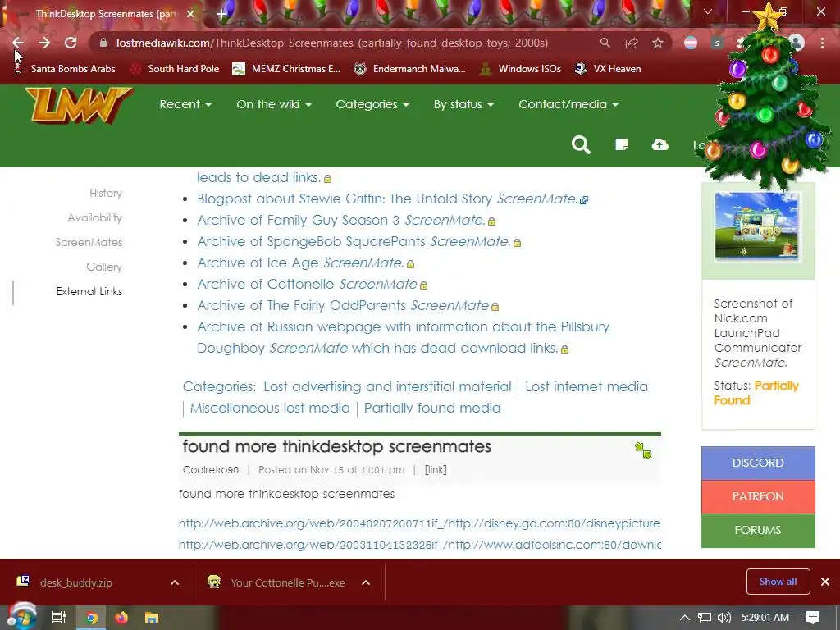The width and height of the screenshot is (840, 630).
Task: Open the adtoolsinc.com web.archive.org link
Action: pos(419,545)
